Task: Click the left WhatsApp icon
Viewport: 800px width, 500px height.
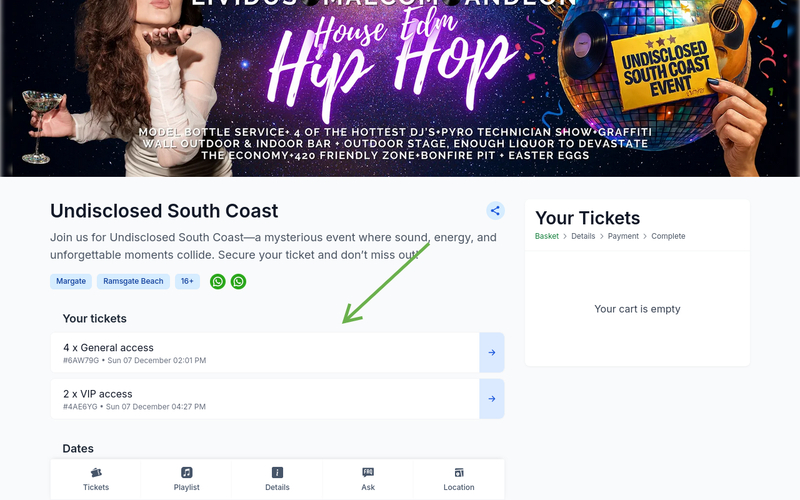Action: click(218, 282)
